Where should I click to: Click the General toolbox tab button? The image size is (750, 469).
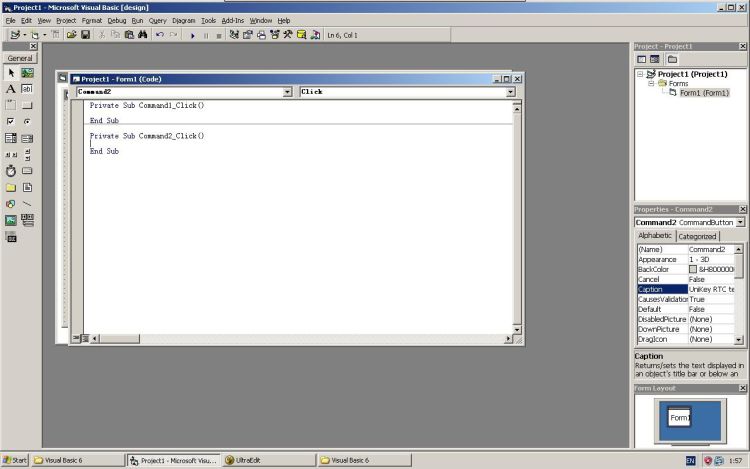[20, 58]
